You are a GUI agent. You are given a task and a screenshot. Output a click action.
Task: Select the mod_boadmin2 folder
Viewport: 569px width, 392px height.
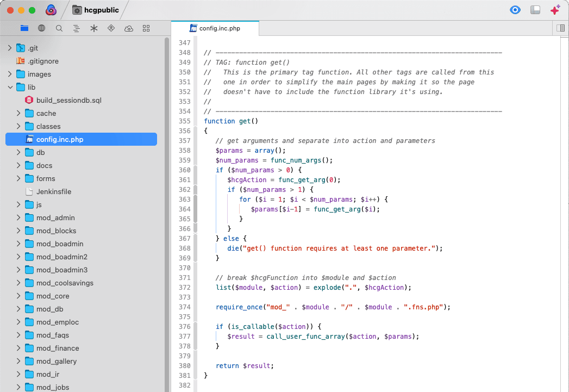tap(62, 257)
